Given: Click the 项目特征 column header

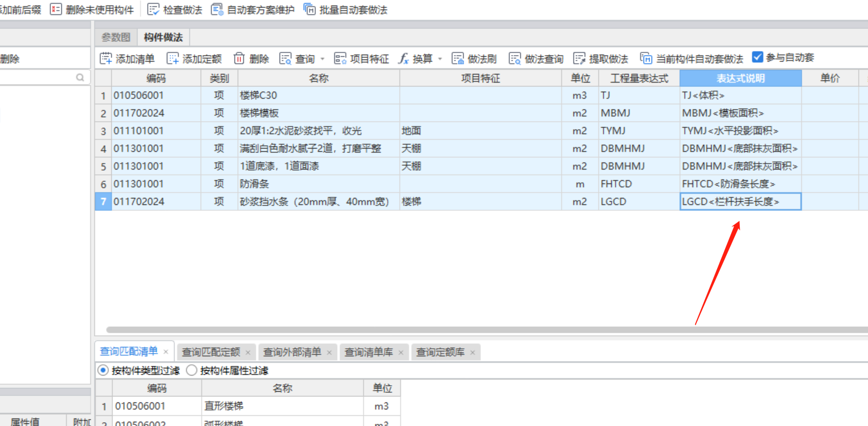Looking at the screenshot, I should 480,78.
